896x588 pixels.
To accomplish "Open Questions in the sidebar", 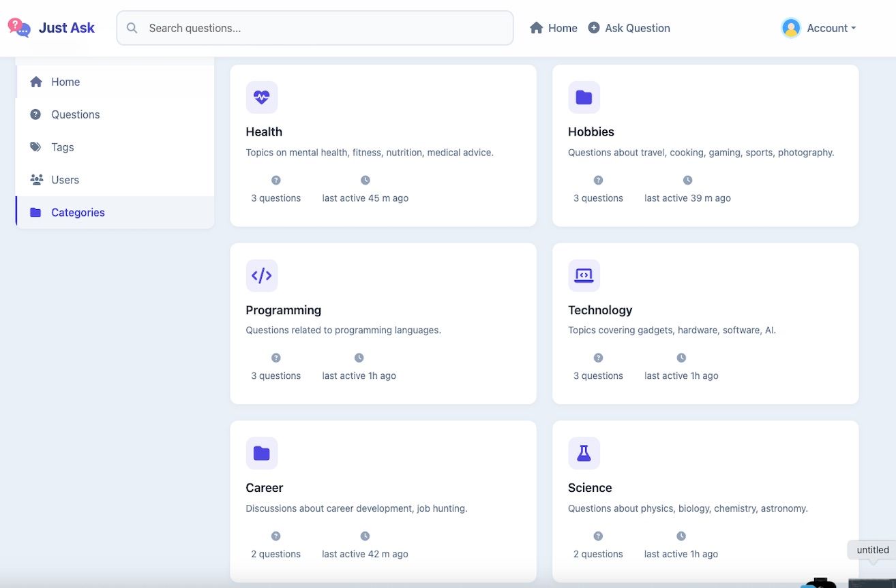I will 115,114.
